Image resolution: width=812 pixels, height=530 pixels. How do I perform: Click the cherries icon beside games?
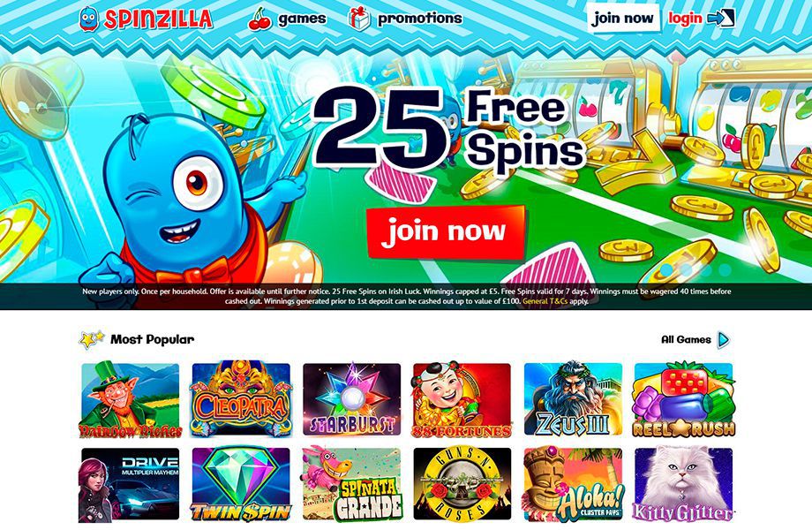259,19
